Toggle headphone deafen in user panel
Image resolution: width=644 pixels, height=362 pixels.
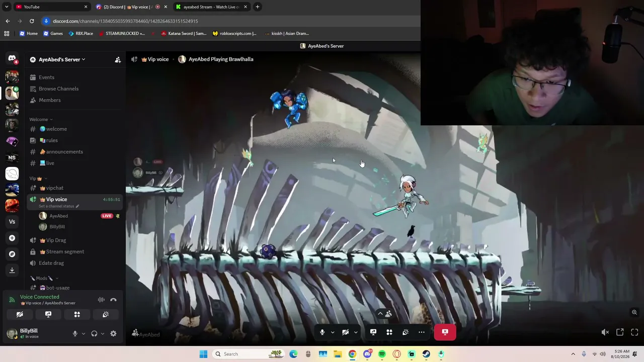pos(94,333)
